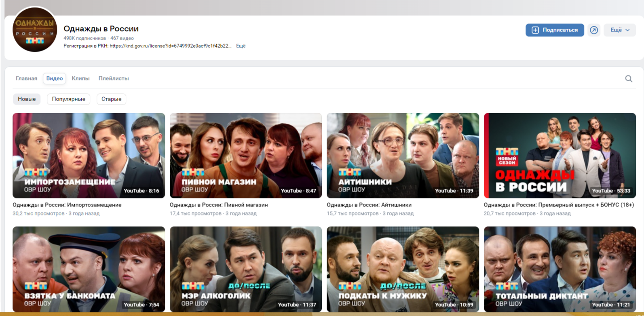
Task: Play the Премьерный выпуск video thumbnail
Action: pos(560,156)
